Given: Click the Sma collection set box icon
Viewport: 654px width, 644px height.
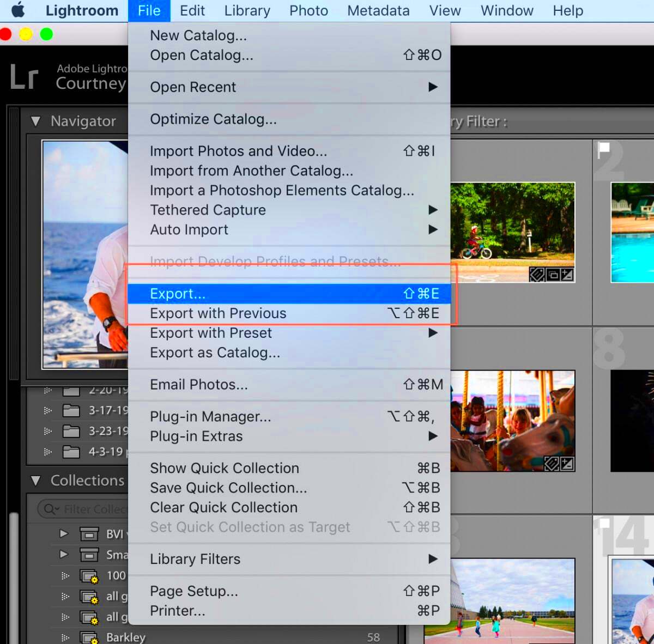Looking at the screenshot, I should click(x=89, y=555).
